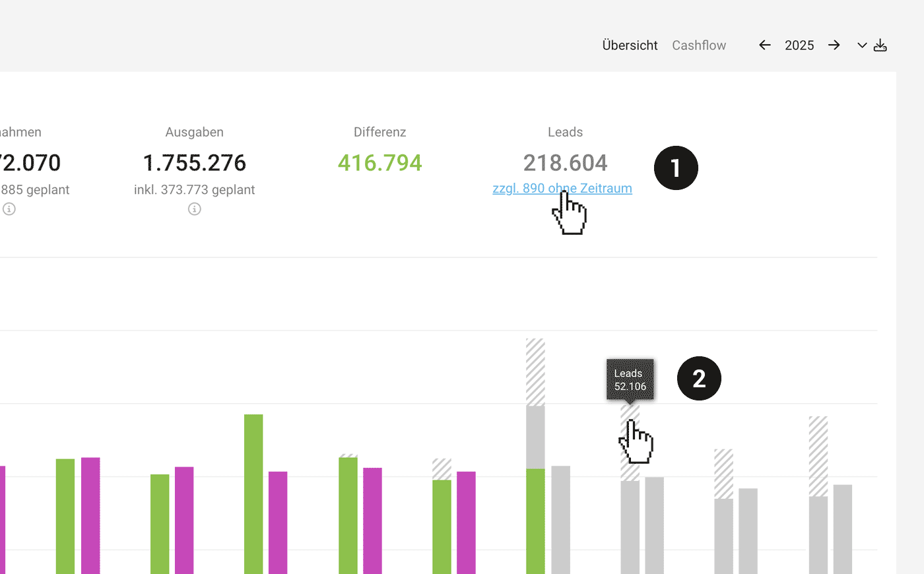Select the Übersicht tab

click(x=629, y=45)
